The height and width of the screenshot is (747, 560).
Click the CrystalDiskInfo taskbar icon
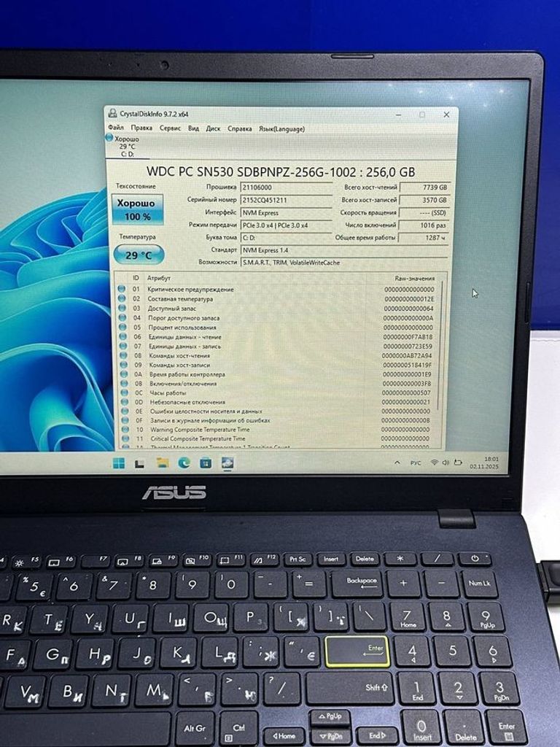[x=227, y=462]
